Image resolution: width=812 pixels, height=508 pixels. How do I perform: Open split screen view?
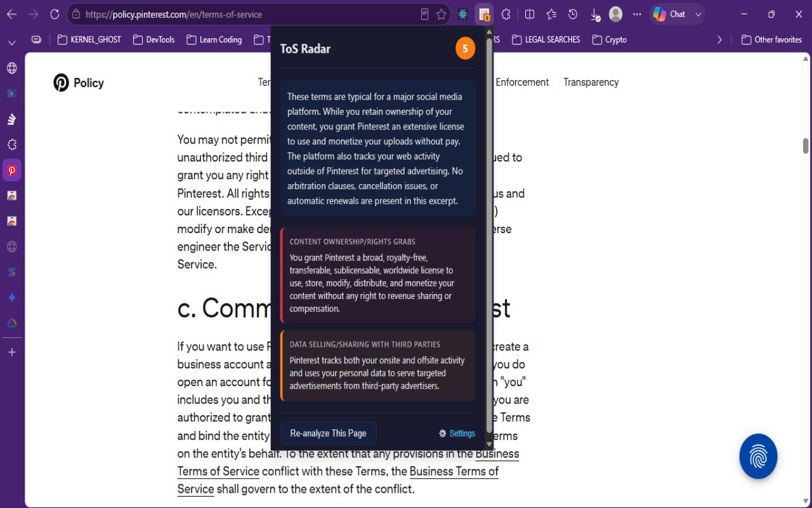point(530,14)
